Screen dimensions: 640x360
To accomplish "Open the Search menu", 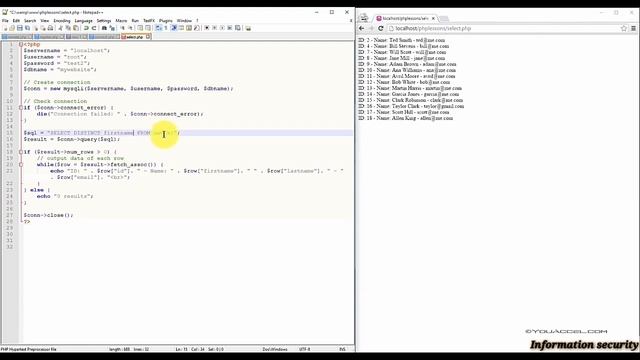I will point(30,20).
